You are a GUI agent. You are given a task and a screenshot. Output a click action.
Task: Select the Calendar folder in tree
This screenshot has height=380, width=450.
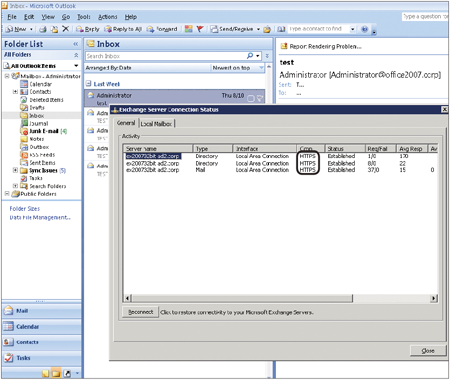(x=36, y=84)
